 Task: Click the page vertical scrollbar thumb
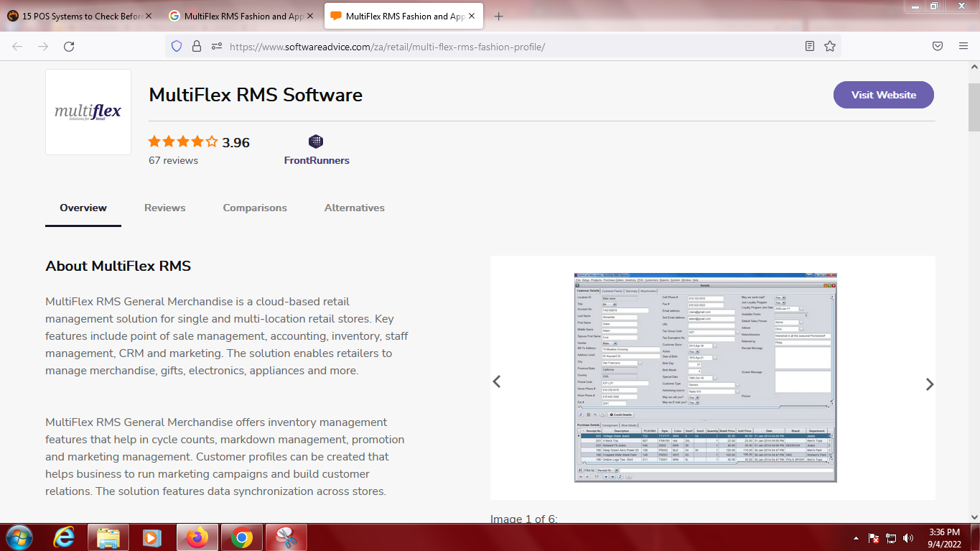click(x=974, y=107)
